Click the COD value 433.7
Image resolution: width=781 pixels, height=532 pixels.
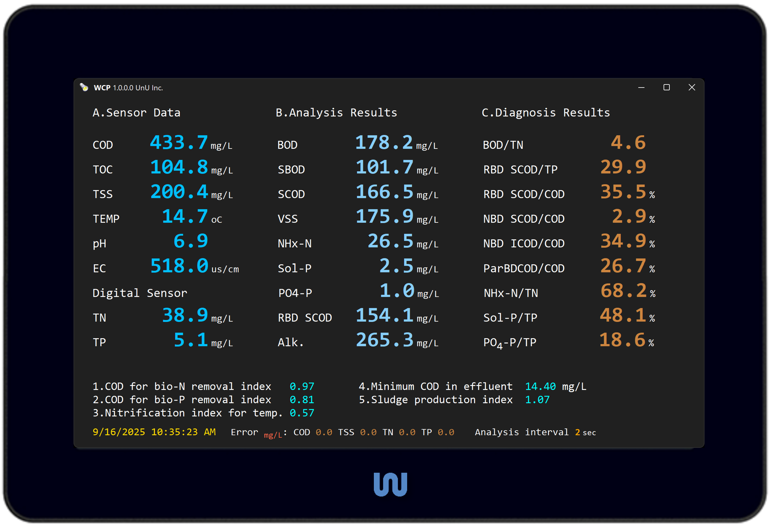tap(179, 143)
